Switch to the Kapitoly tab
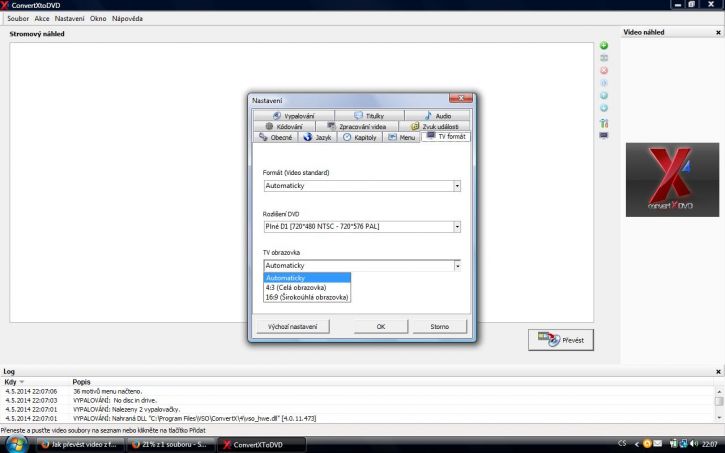 [360, 137]
